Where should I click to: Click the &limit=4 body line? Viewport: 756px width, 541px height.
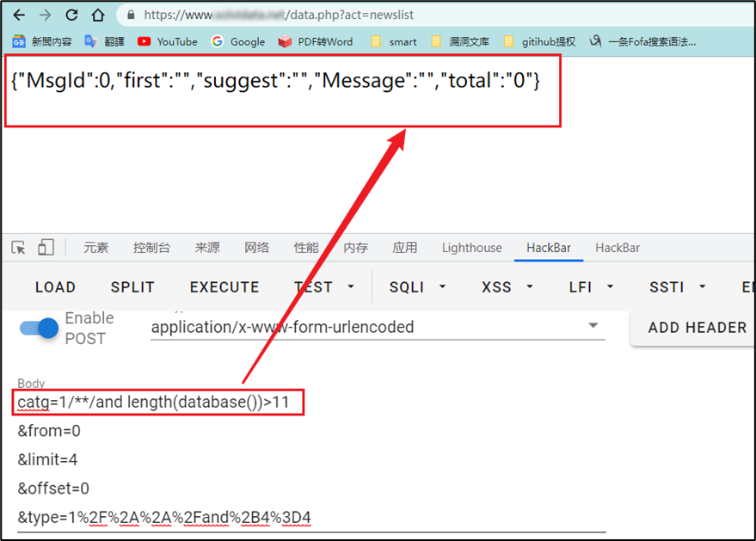(47, 460)
